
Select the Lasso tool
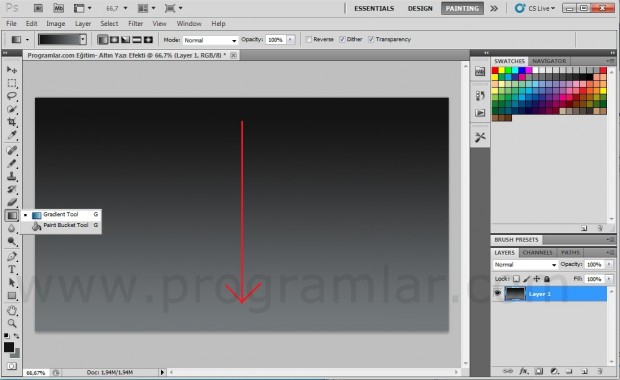pyautogui.click(x=12, y=96)
